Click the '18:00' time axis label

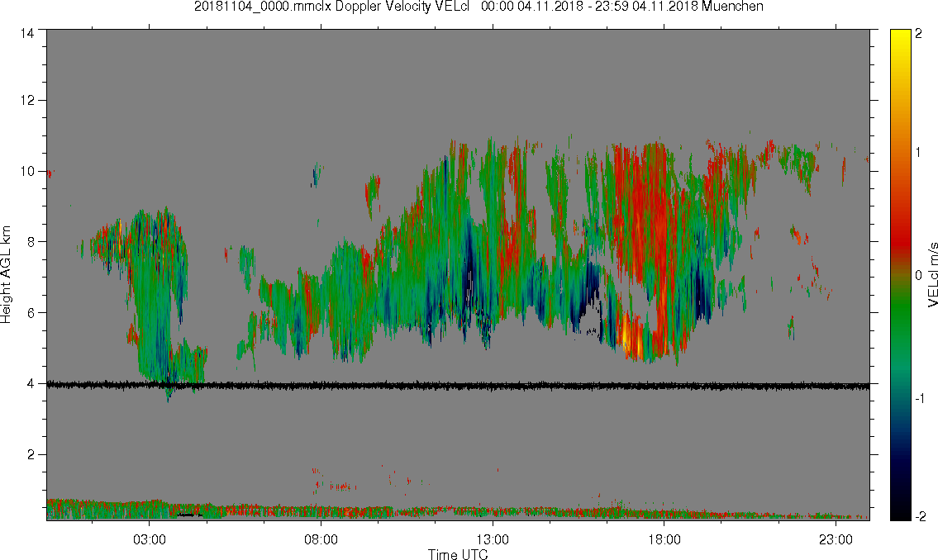(664, 539)
